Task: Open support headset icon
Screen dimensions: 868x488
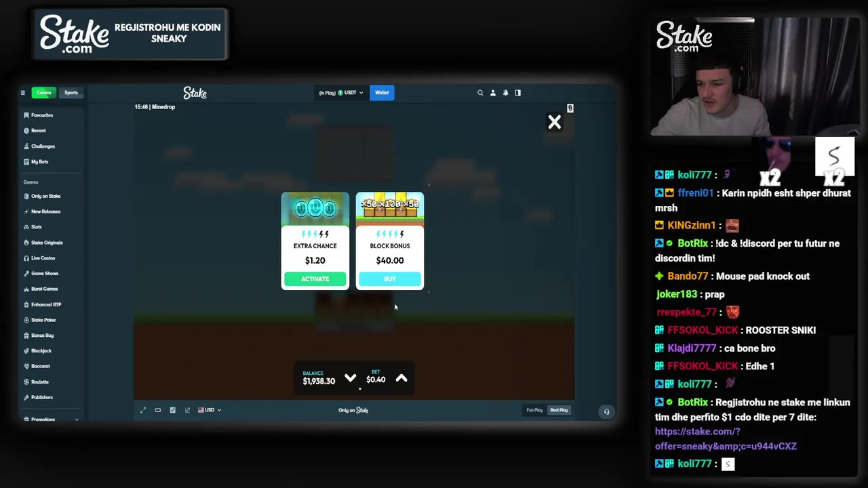Action: point(607,411)
